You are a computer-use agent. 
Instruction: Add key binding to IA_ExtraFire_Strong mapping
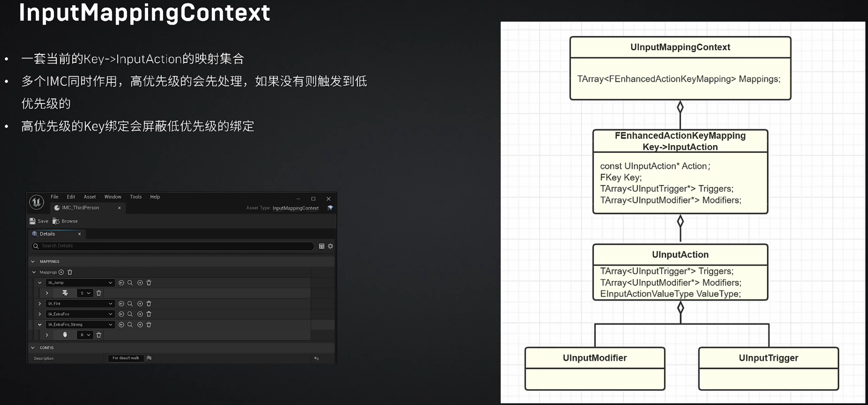(140, 325)
